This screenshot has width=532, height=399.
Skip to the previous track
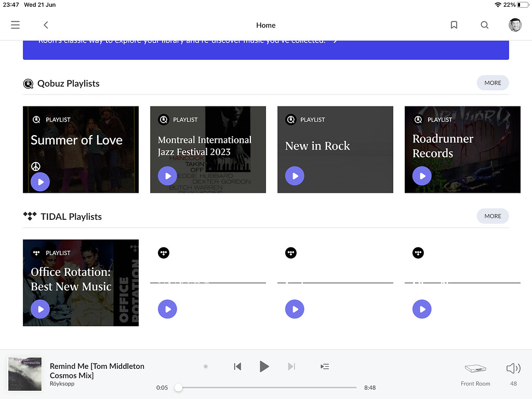click(237, 366)
